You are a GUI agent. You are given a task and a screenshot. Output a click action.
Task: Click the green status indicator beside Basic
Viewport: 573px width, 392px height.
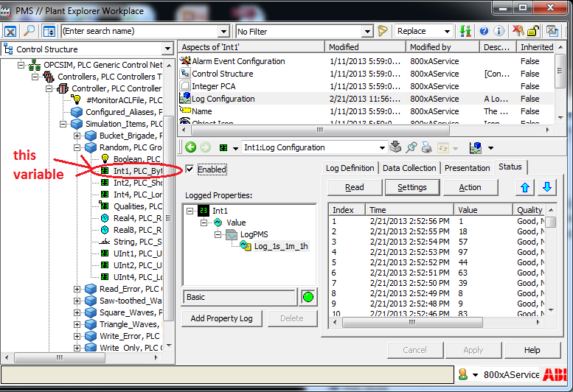click(308, 297)
